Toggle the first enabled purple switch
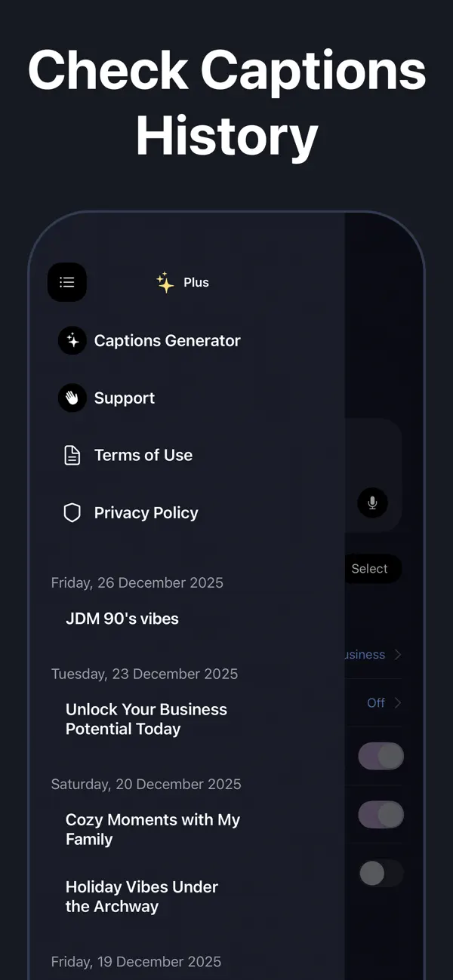 [x=381, y=756]
